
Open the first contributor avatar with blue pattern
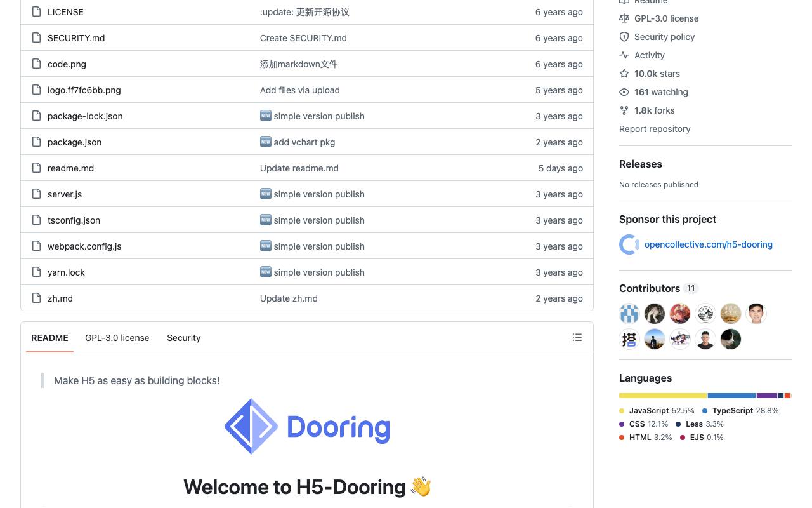click(x=629, y=314)
